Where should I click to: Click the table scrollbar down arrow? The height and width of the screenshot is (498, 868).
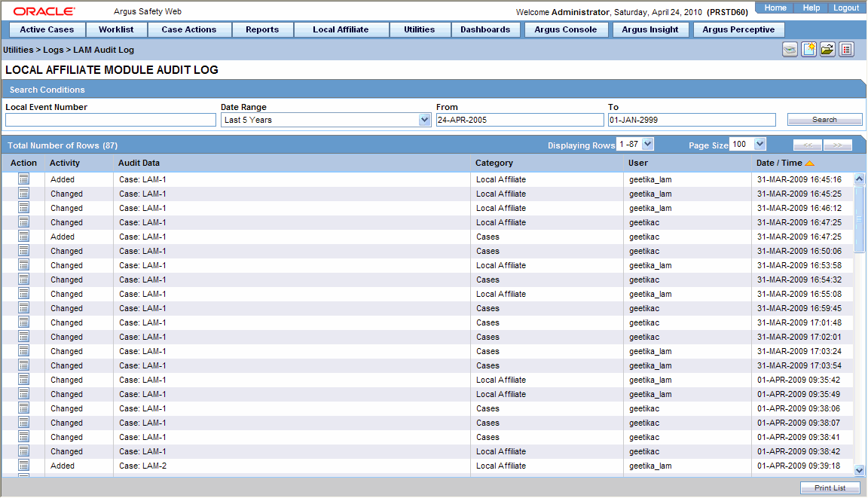859,470
